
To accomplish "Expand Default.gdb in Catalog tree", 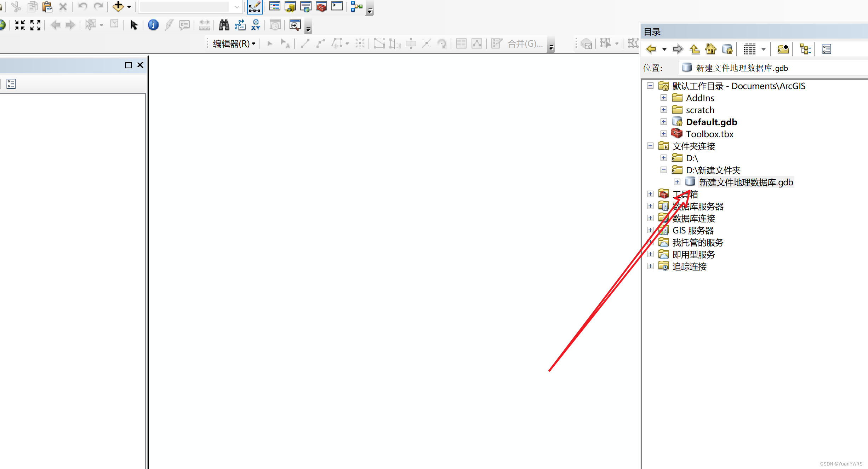I will pos(664,122).
